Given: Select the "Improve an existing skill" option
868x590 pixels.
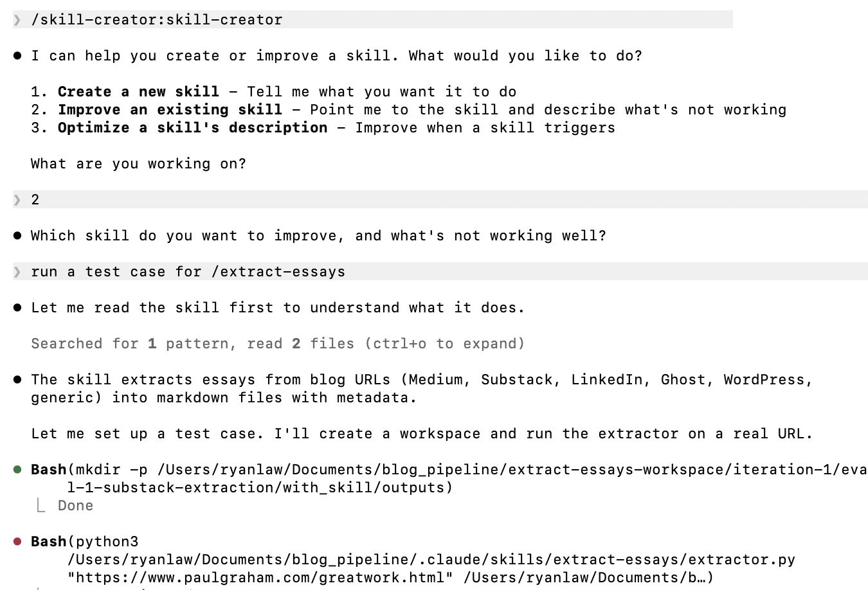Looking at the screenshot, I should tap(170, 110).
